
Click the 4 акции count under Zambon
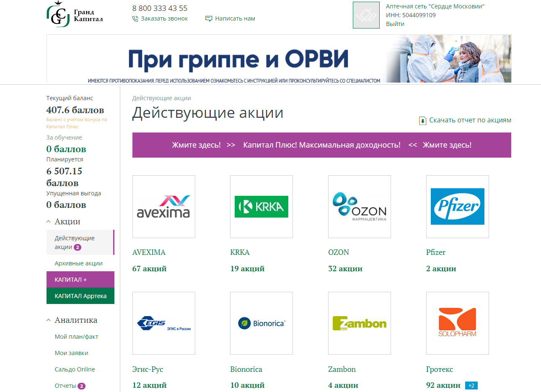coord(343,385)
